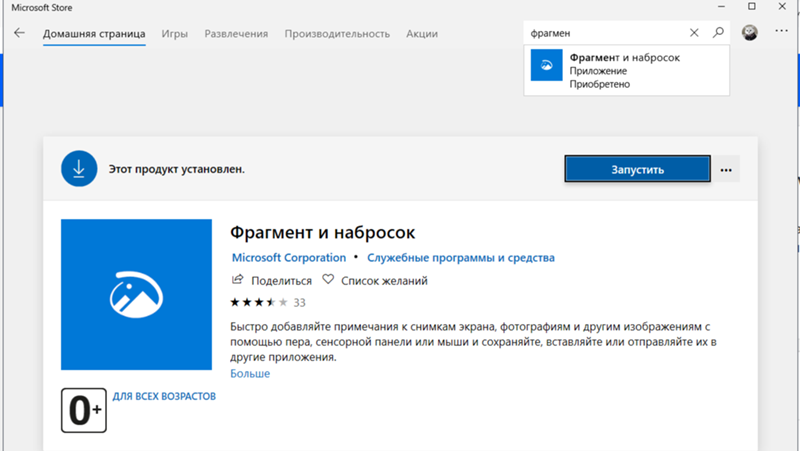Click the magnifier search icon
Viewport: 800px width, 451px height.
(x=718, y=33)
